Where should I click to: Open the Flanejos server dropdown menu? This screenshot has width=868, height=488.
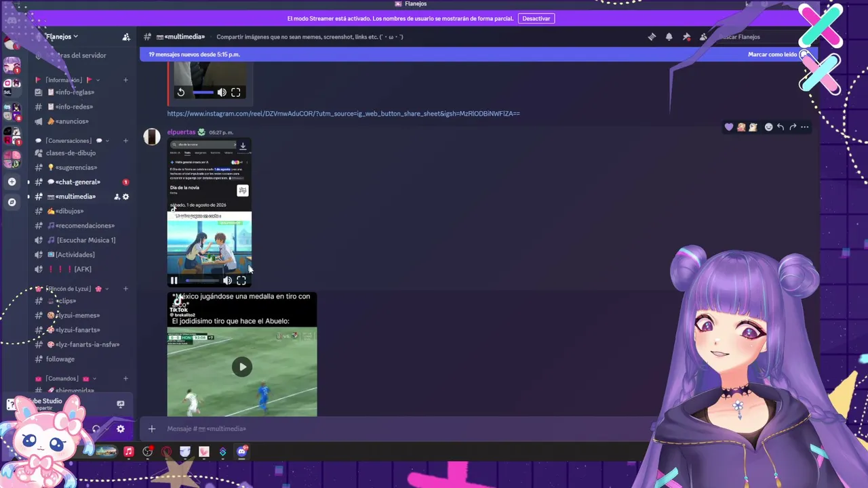click(62, 37)
